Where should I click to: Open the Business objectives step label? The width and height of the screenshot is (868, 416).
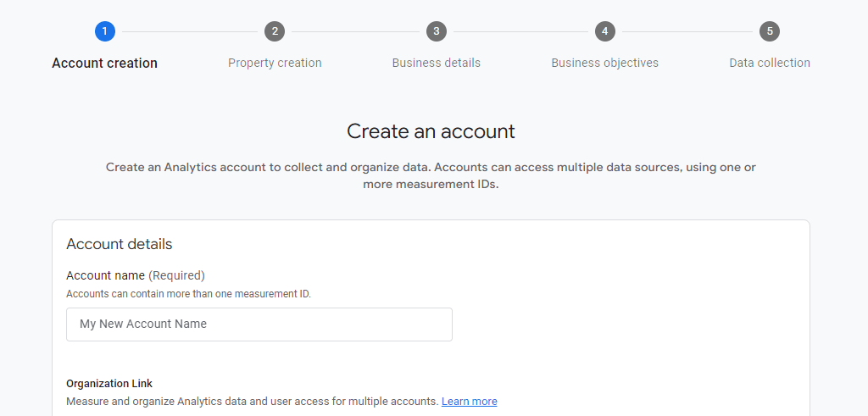pyautogui.click(x=605, y=63)
